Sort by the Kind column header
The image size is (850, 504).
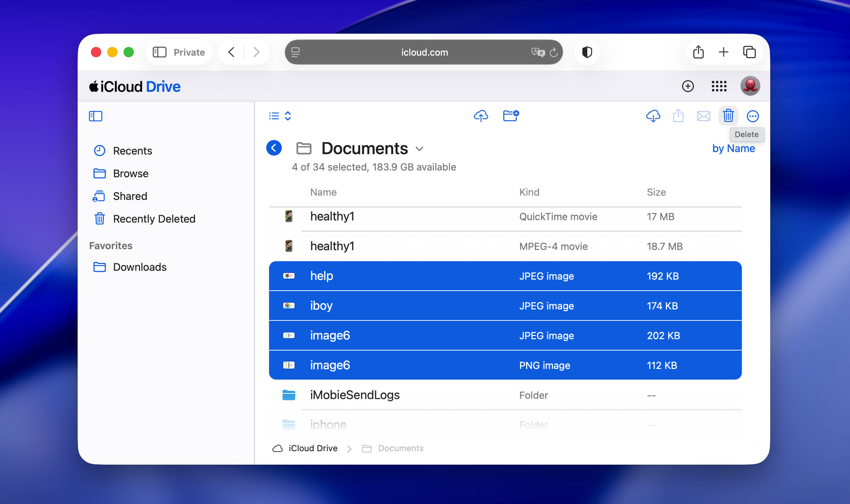[529, 192]
